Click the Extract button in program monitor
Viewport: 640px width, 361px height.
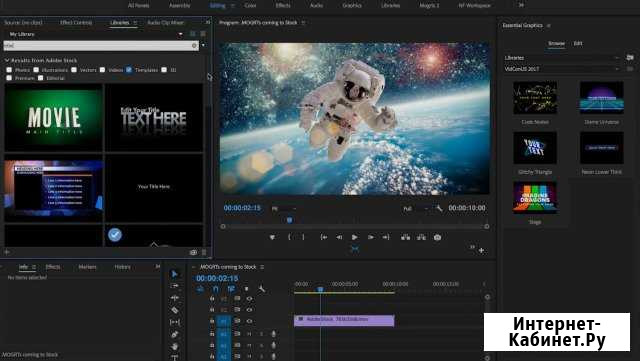[x=421, y=237]
